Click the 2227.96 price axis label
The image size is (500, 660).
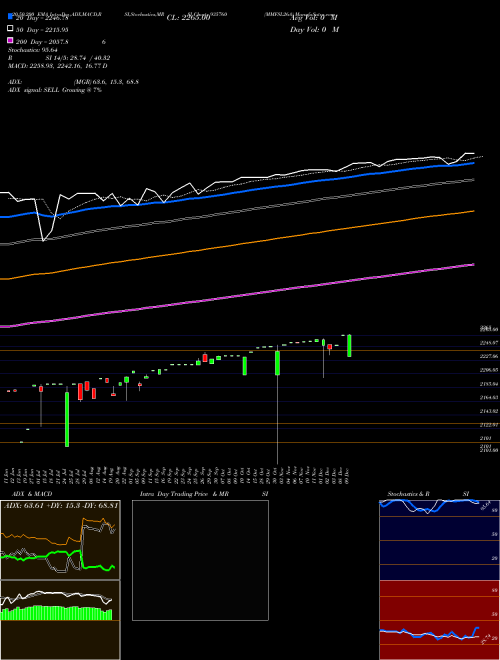pyautogui.click(x=489, y=357)
